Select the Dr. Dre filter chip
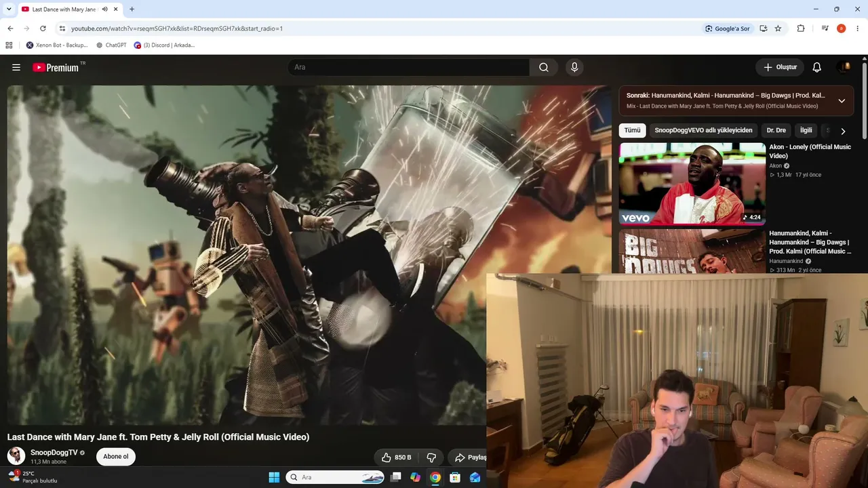This screenshot has height=488, width=868. coord(776,130)
